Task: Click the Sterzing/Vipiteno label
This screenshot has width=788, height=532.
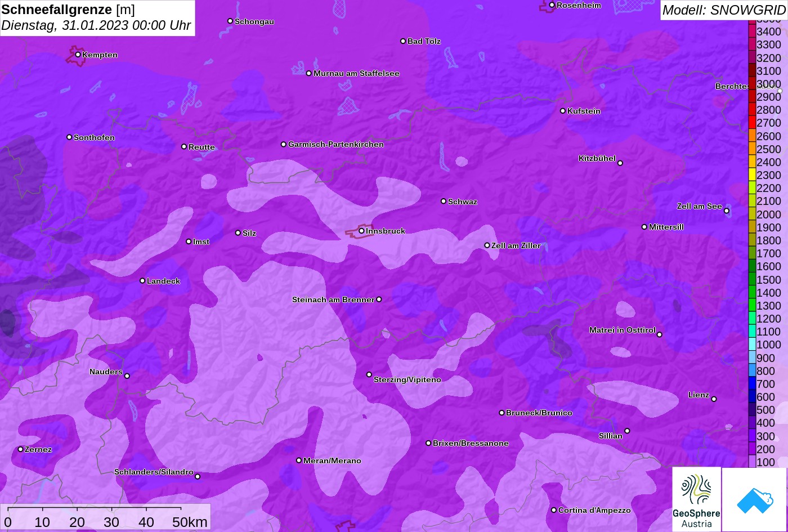Action: (408, 379)
